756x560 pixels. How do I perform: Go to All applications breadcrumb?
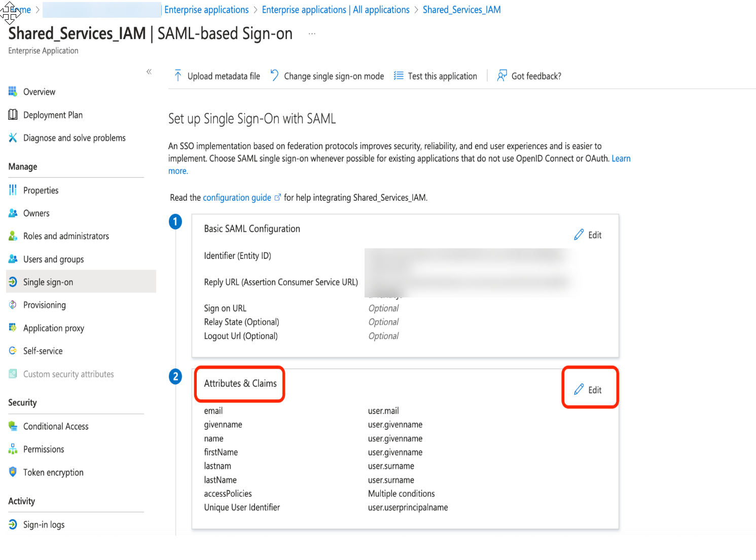[336, 10]
